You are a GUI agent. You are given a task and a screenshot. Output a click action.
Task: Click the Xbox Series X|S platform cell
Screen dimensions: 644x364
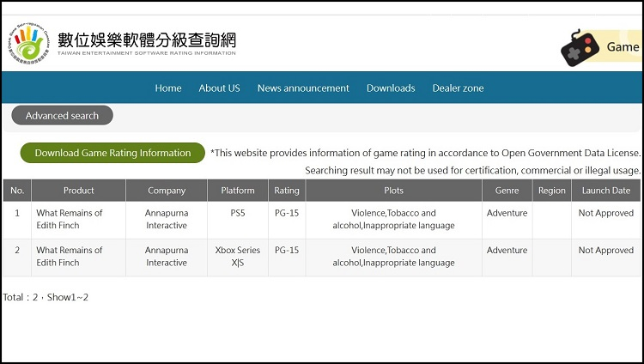tap(238, 257)
